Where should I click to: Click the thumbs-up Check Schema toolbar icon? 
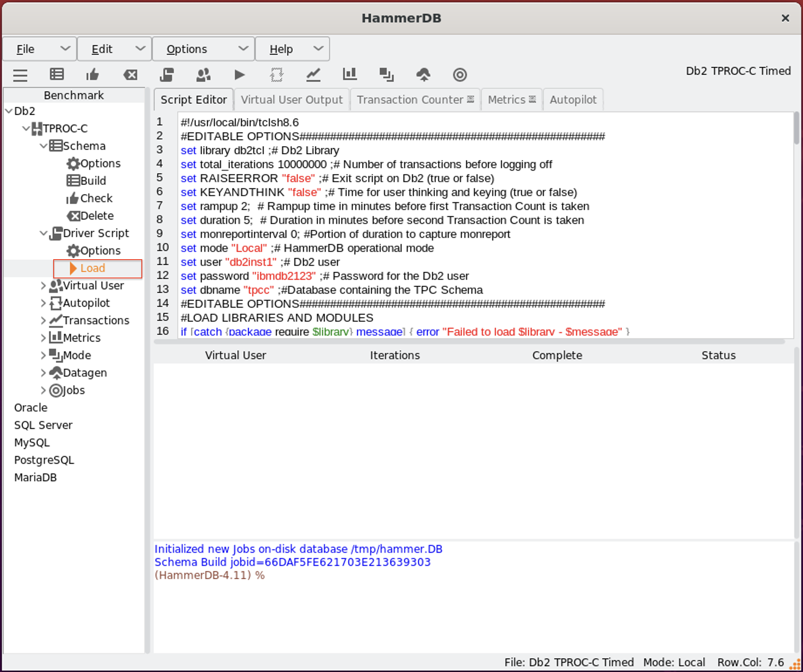pyautogui.click(x=93, y=75)
